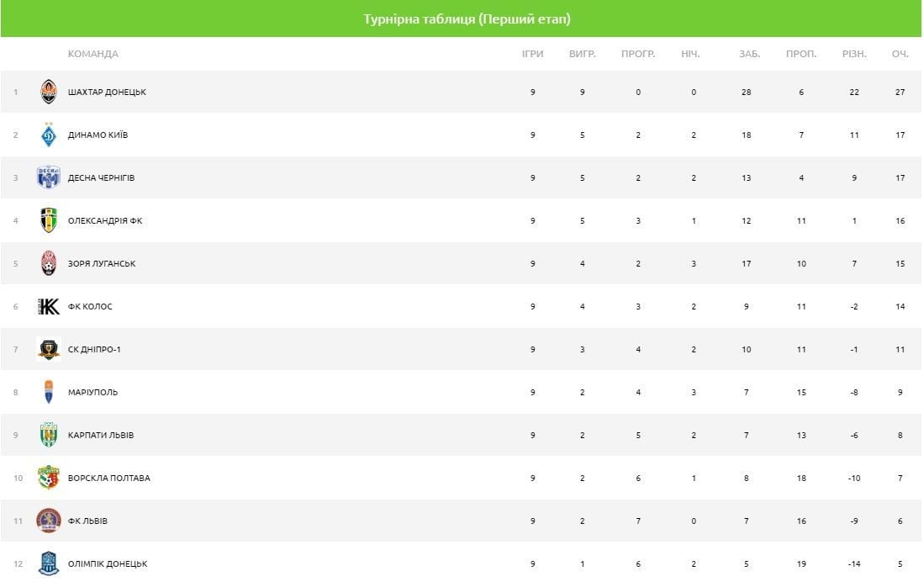Click the КОМАНДА column header
924x587 pixels.
click(x=92, y=54)
